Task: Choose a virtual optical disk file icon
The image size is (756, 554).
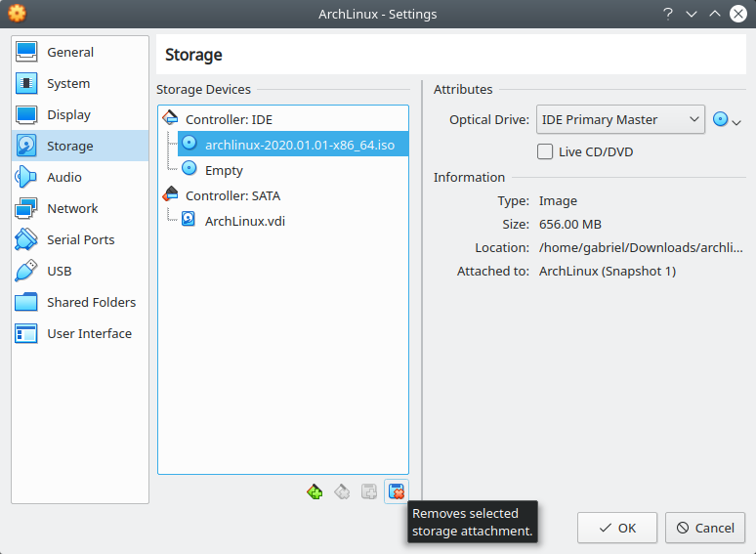Action: [x=726, y=119]
